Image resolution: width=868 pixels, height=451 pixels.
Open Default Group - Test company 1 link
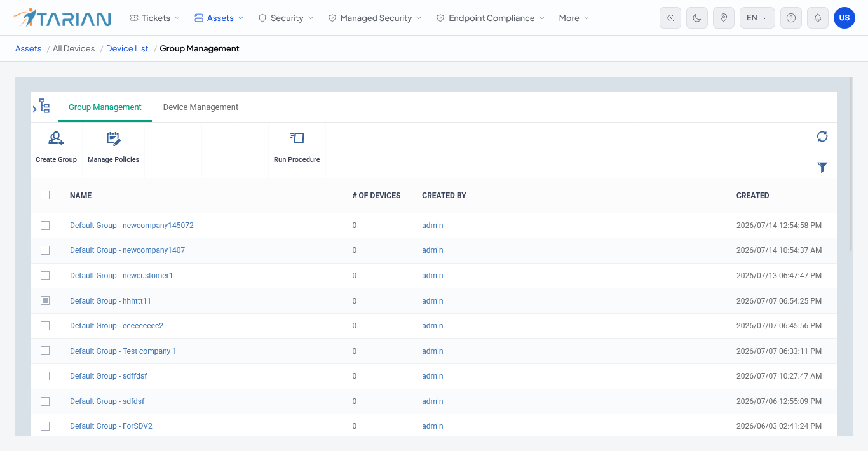[123, 351]
